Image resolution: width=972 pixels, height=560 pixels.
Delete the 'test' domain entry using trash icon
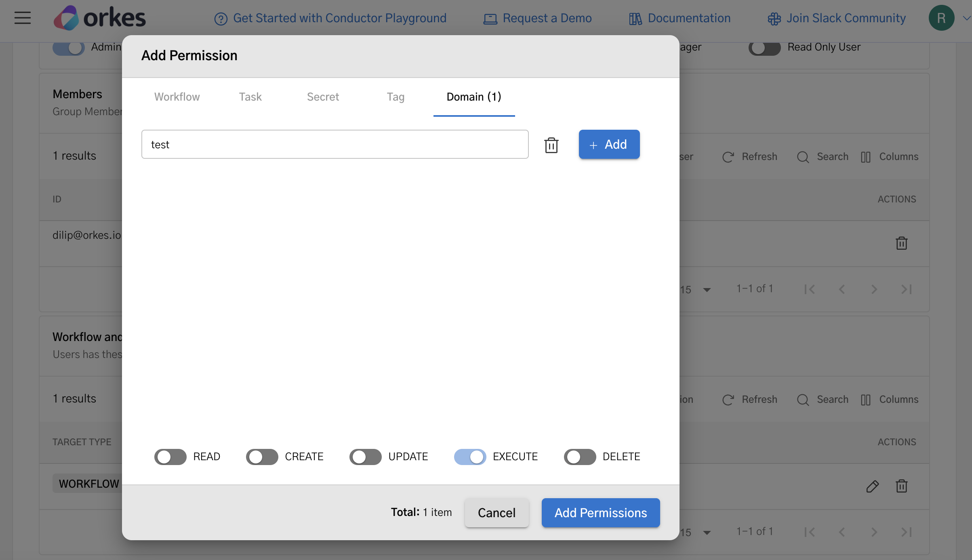(551, 145)
